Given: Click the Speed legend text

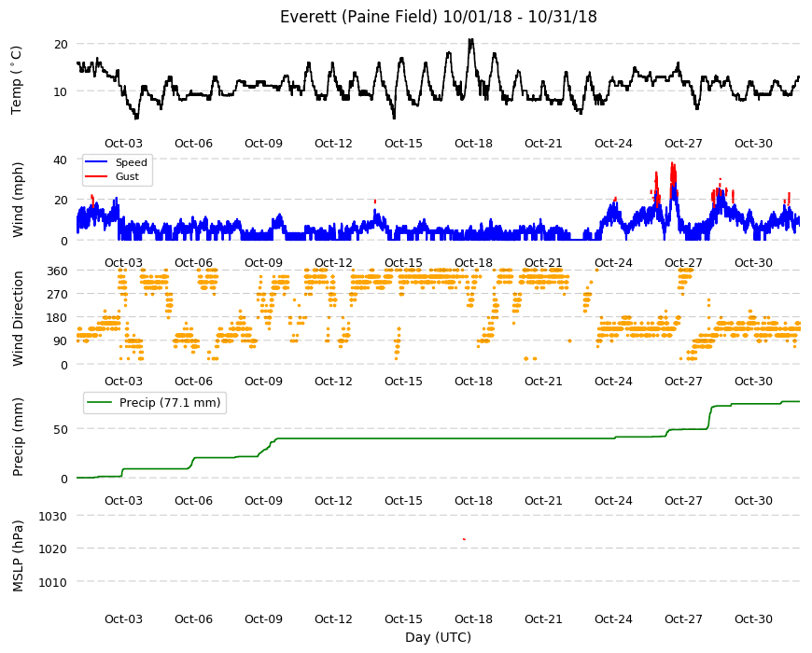Looking at the screenshot, I should (x=131, y=162).
